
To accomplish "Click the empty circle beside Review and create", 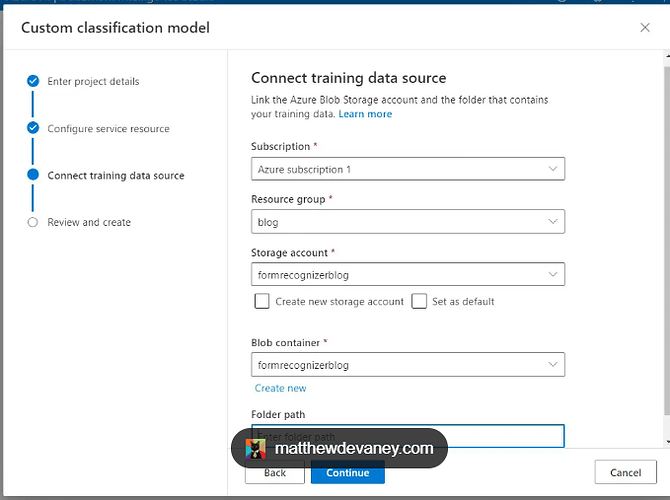I will coord(32,222).
